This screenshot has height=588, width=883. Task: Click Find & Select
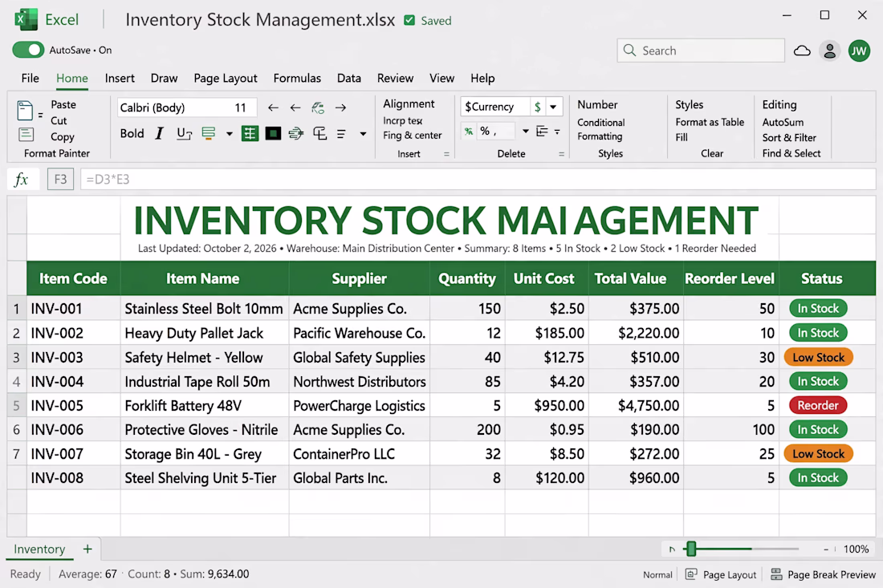pyautogui.click(x=791, y=153)
